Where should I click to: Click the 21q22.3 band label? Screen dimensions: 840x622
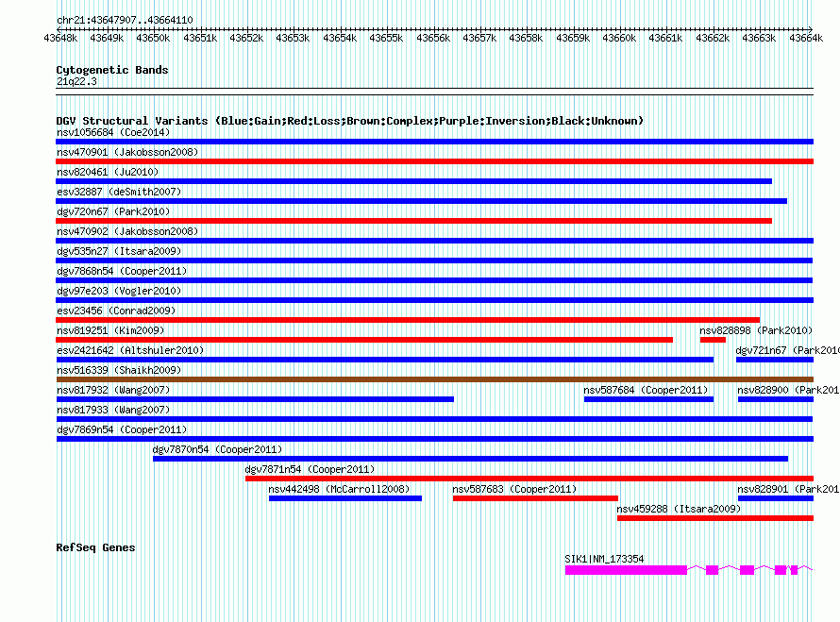click(76, 81)
